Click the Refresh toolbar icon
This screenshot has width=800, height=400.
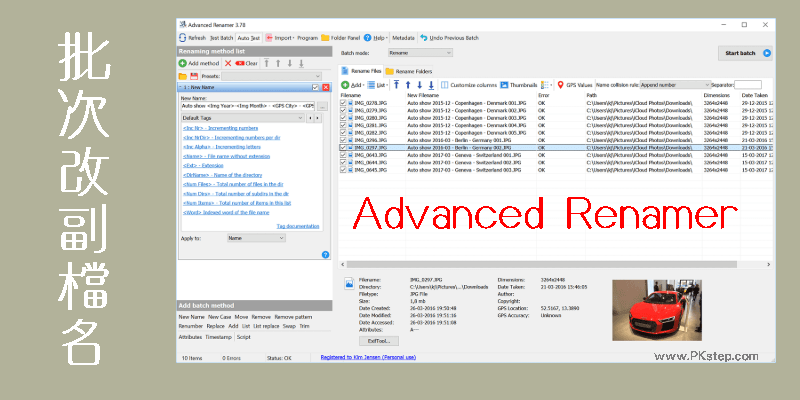183,38
